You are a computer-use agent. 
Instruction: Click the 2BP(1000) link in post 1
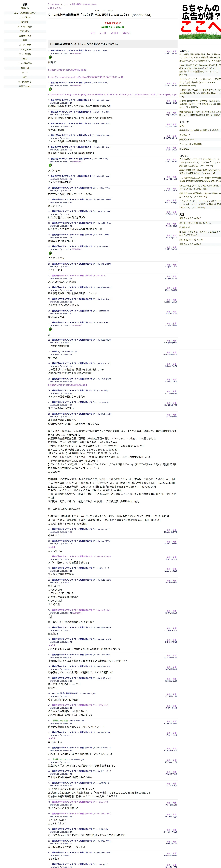tap(77, 53)
